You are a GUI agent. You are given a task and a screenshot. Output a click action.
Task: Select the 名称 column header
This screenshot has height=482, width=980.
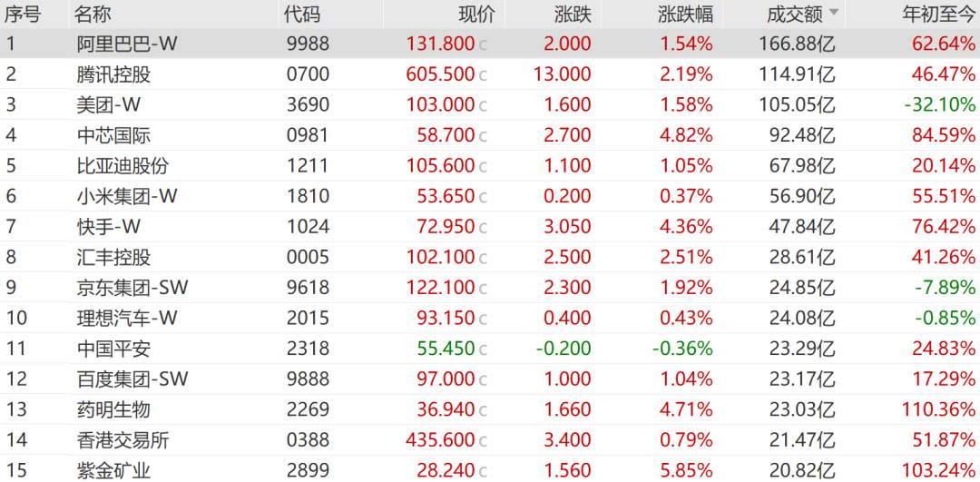click(x=93, y=14)
